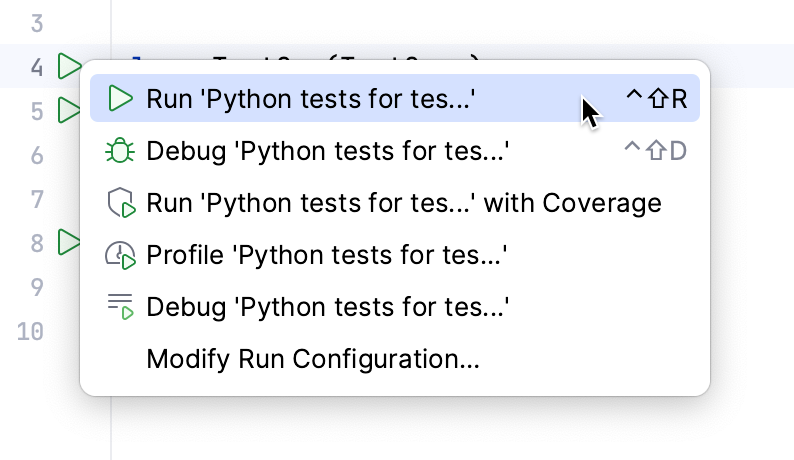Click line number 7 in the gutter
The image size is (794, 460).
(37, 199)
